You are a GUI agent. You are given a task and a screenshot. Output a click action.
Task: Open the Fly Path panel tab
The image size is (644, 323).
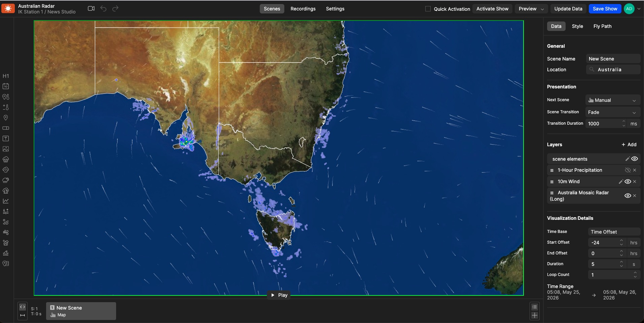click(602, 26)
